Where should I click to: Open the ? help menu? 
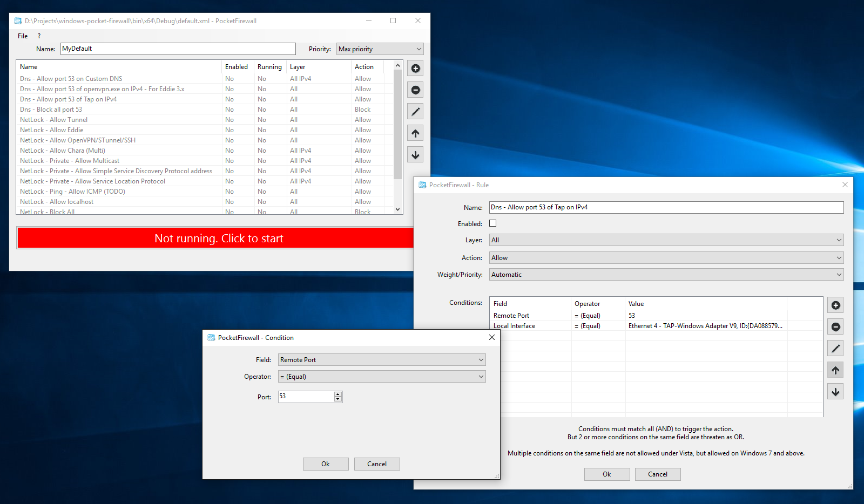[39, 36]
